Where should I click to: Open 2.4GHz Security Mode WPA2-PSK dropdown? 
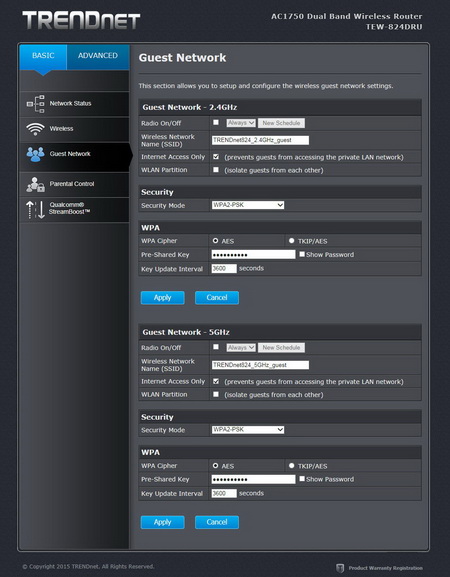coord(248,205)
